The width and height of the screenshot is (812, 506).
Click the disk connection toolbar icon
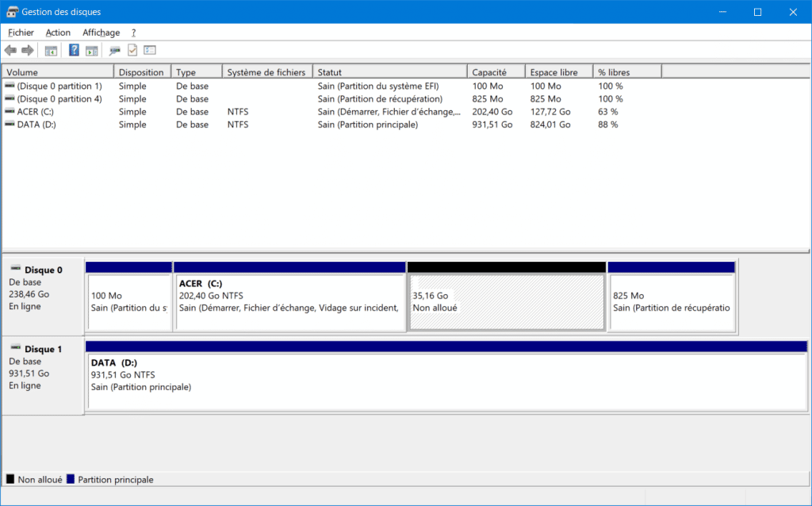coord(115,51)
